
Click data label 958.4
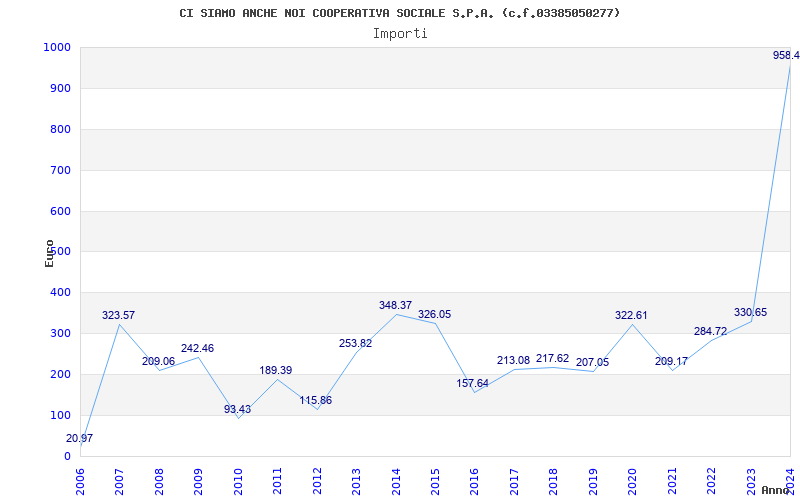(786, 55)
